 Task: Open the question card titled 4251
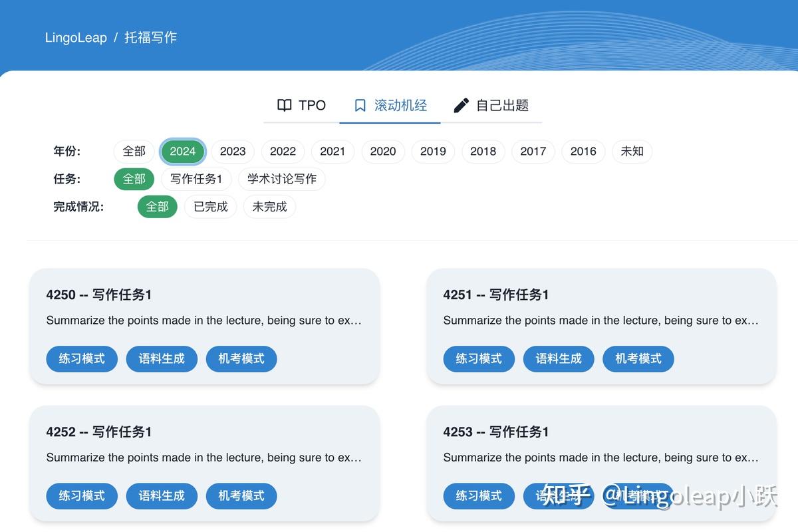coord(600,326)
